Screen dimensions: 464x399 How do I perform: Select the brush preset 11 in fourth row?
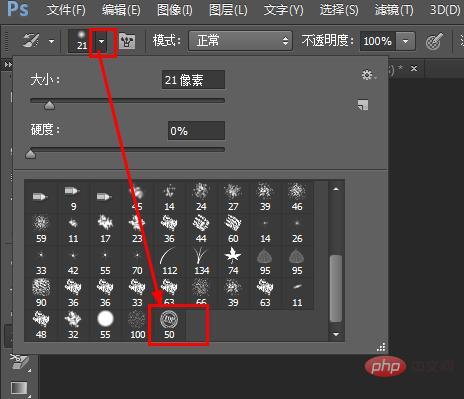tap(297, 293)
